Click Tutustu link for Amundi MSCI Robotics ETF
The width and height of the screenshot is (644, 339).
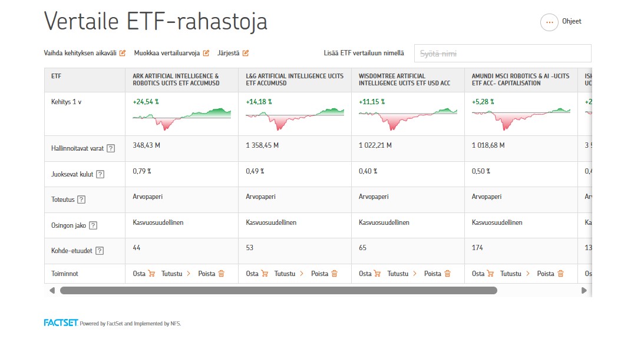[517, 274]
